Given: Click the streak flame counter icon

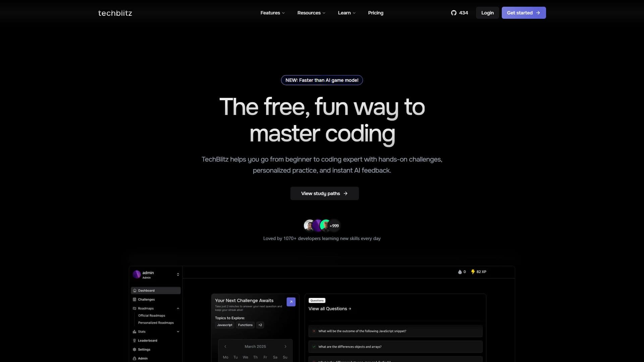Looking at the screenshot, I should click(x=460, y=272).
